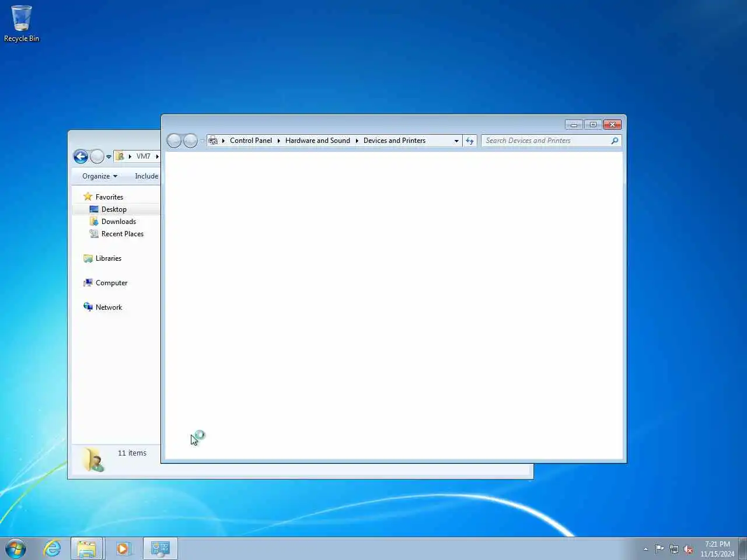This screenshot has height=560, width=747.
Task: Go forward in the VM7 Explorer window
Action: (x=97, y=156)
